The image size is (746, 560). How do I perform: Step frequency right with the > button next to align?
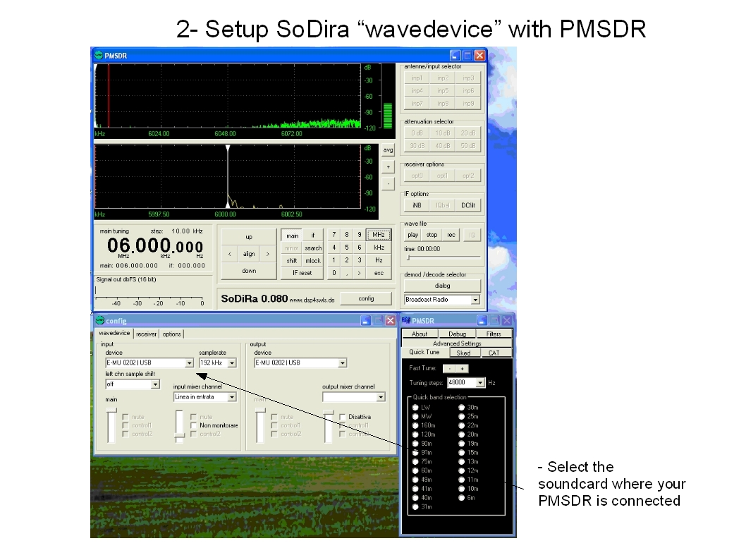tap(268, 254)
